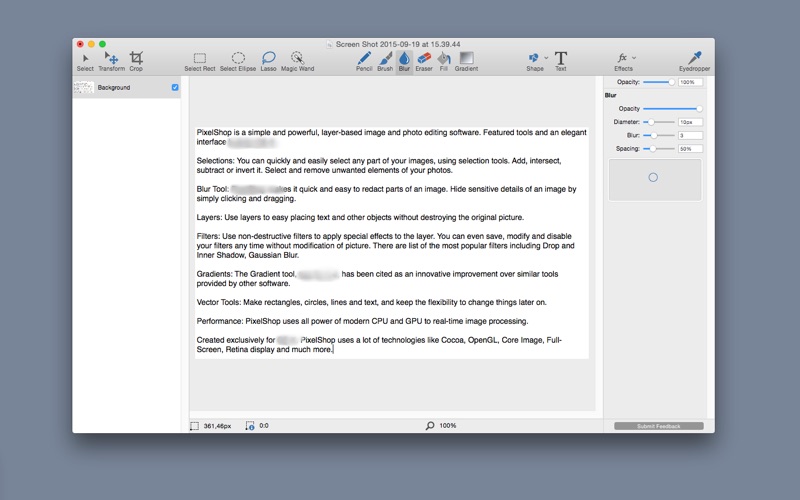Click the position info icon beside 0:0
The width and height of the screenshot is (800, 500).
249,426
